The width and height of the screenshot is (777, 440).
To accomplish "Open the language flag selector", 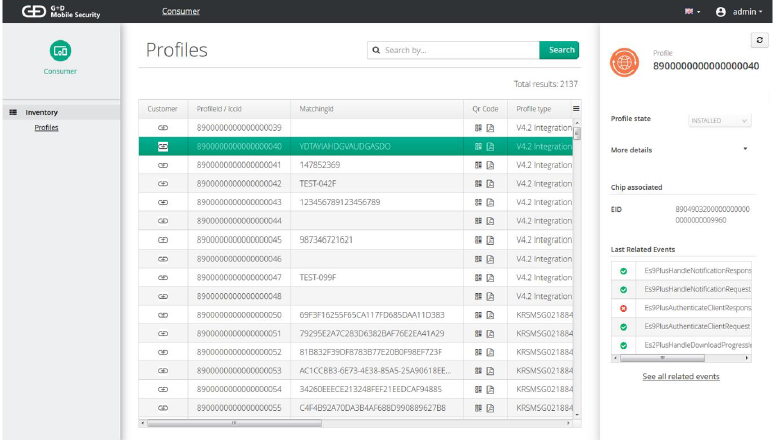I will tap(691, 11).
